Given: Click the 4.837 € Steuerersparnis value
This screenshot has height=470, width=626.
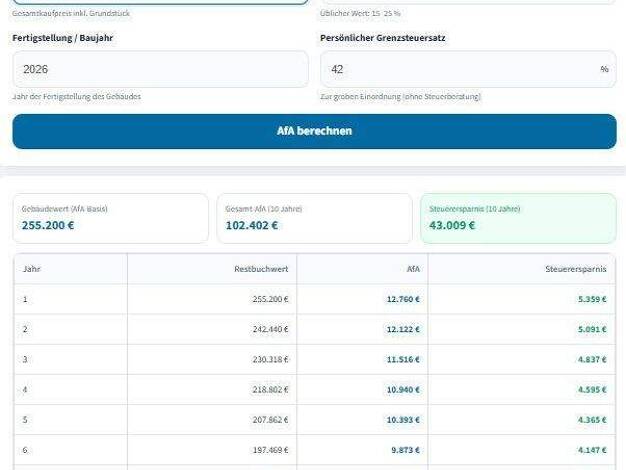Looking at the screenshot, I should tap(591, 359).
